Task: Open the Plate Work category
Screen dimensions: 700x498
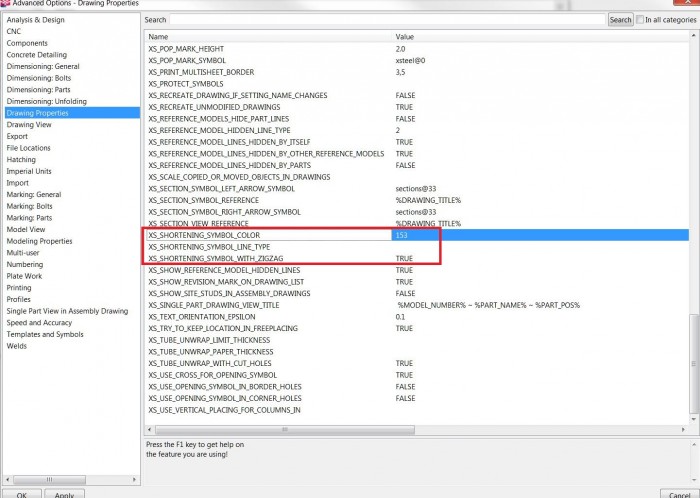Action: (x=24, y=276)
